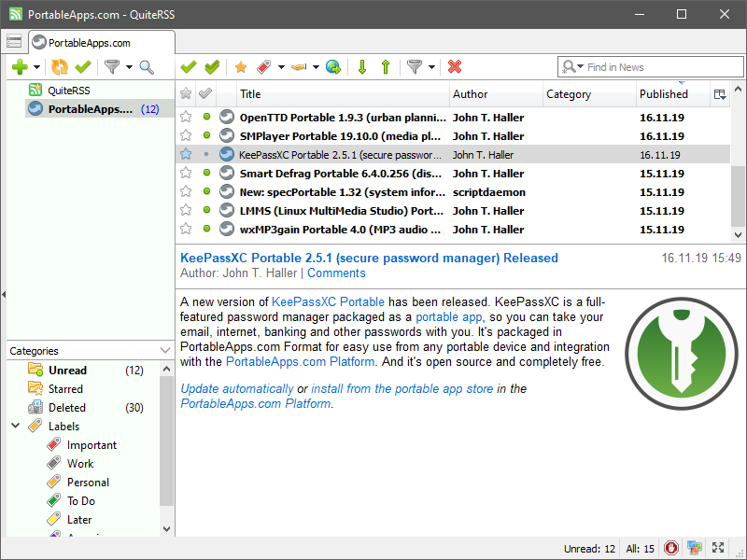Click the 'Update automatically' link

(236, 388)
